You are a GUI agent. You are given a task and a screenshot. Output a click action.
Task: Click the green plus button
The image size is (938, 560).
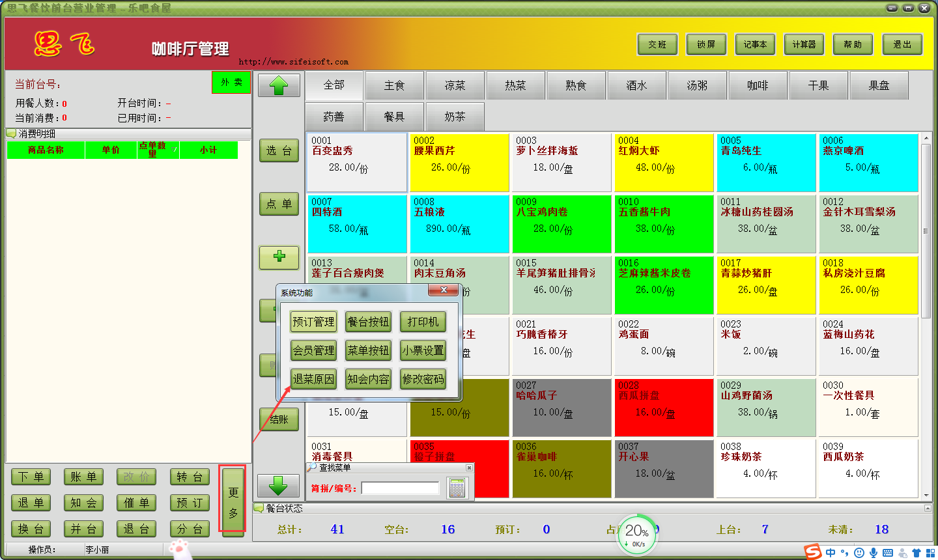click(x=279, y=257)
